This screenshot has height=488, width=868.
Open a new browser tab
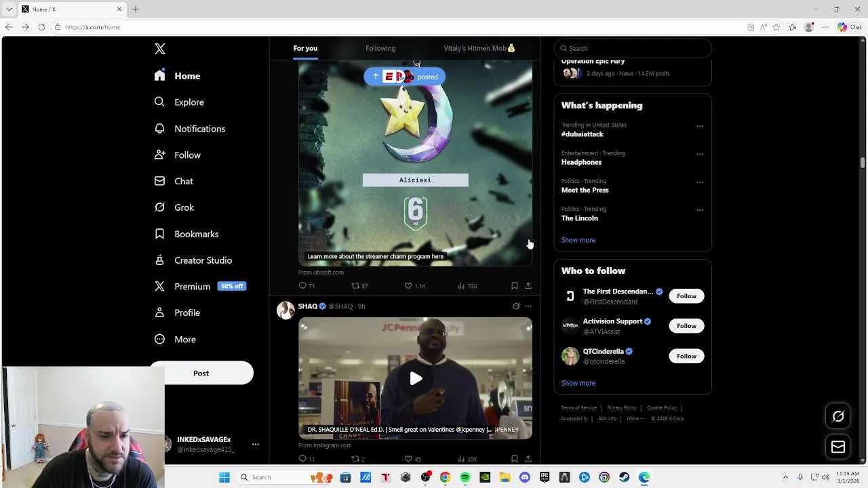pyautogui.click(x=135, y=9)
